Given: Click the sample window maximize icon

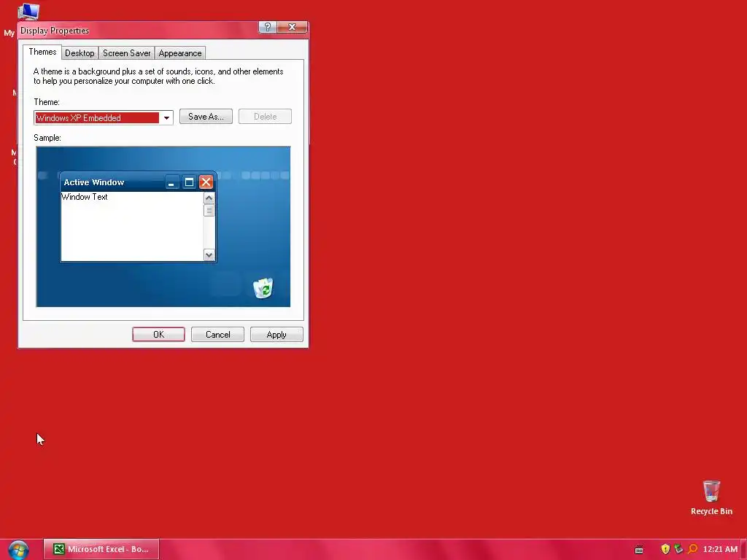Looking at the screenshot, I should click(x=189, y=182).
